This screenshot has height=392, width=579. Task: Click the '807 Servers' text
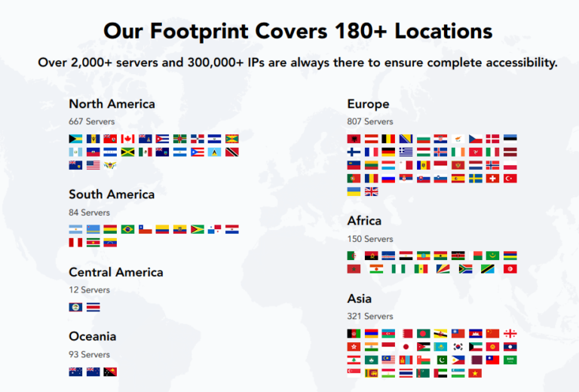pyautogui.click(x=370, y=121)
